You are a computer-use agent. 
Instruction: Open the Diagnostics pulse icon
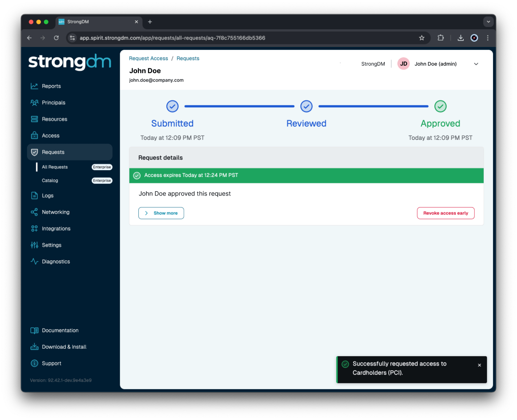pos(34,261)
